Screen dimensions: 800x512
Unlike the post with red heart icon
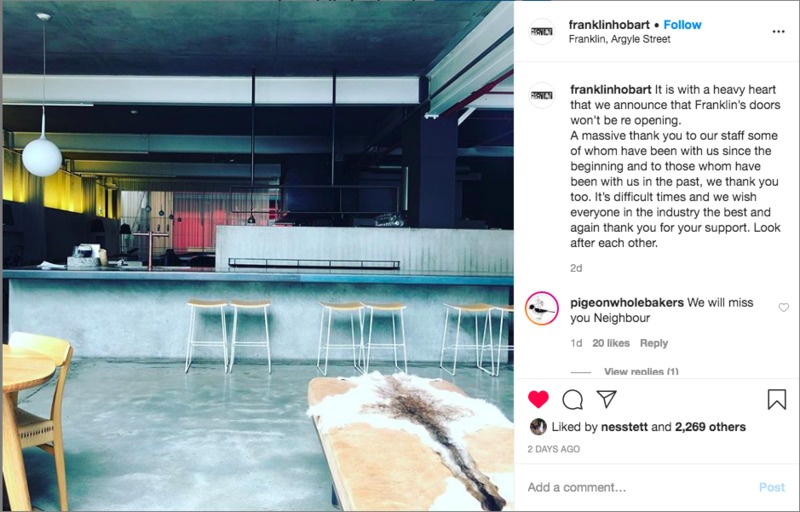538,399
